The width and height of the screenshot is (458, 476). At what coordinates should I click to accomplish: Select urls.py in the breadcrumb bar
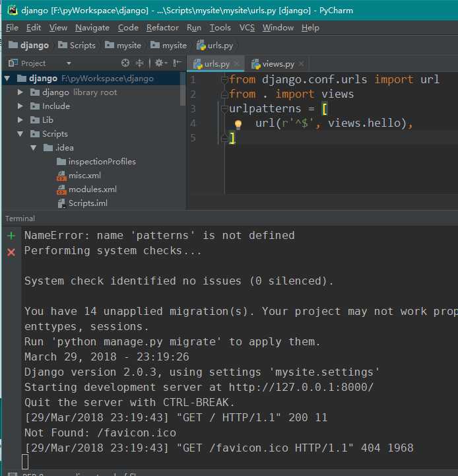[x=214, y=46]
